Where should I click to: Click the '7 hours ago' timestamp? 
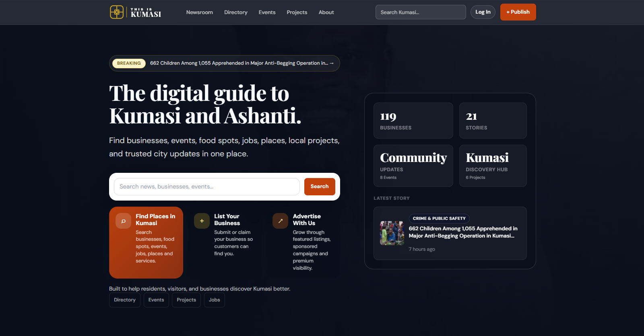[422, 249]
